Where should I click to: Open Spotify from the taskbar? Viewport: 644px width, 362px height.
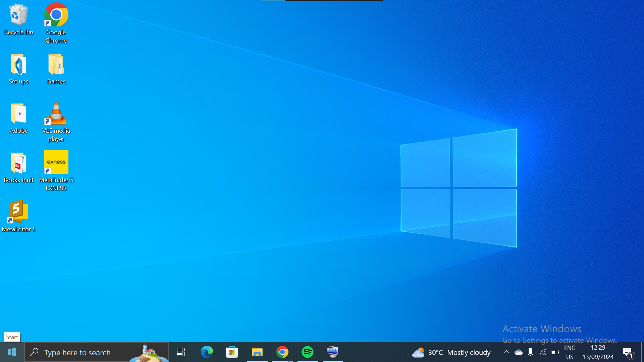(x=308, y=352)
